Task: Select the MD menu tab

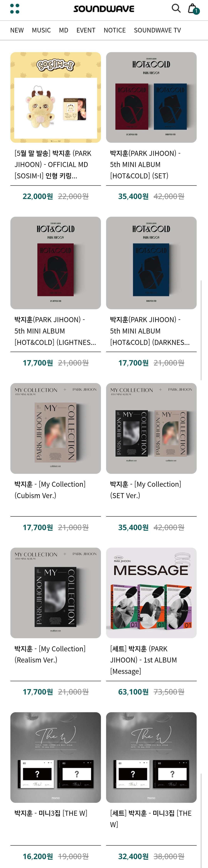Action: click(64, 30)
